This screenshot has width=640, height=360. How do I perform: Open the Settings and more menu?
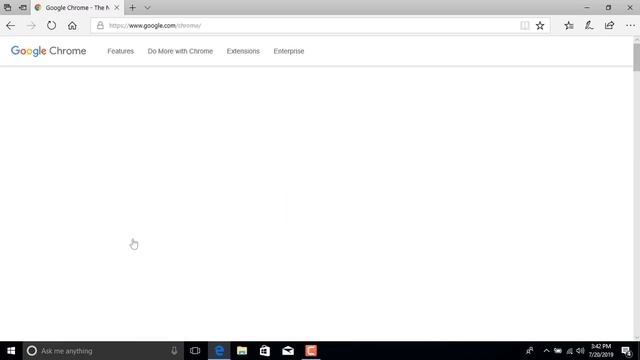[x=630, y=25]
